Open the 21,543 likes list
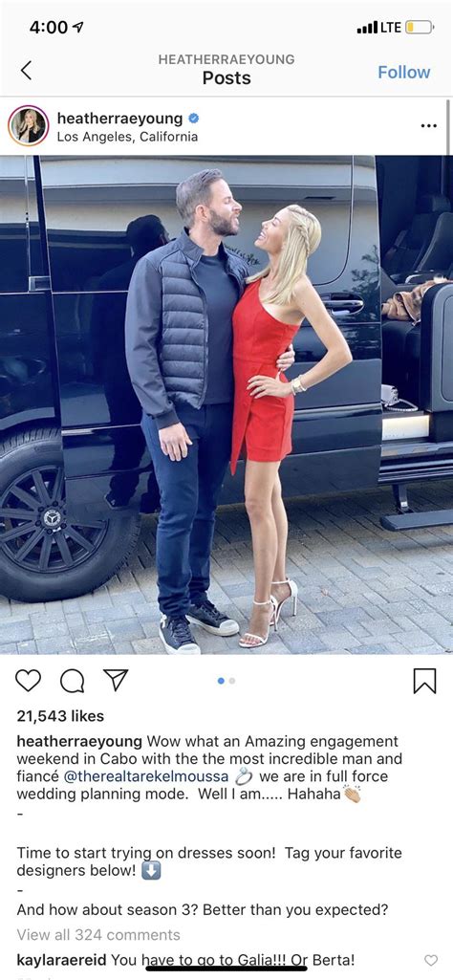Image resolution: width=453 pixels, height=980 pixels. click(60, 716)
